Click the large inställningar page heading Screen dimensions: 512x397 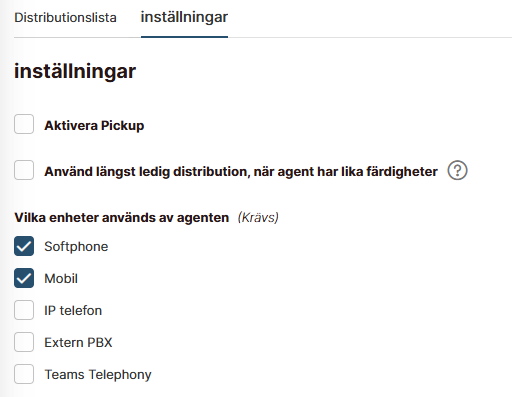point(75,71)
